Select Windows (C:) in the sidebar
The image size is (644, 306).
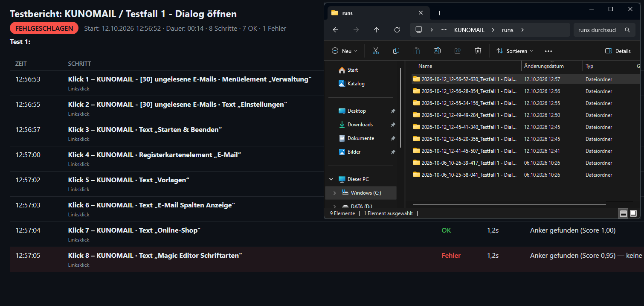pos(361,193)
